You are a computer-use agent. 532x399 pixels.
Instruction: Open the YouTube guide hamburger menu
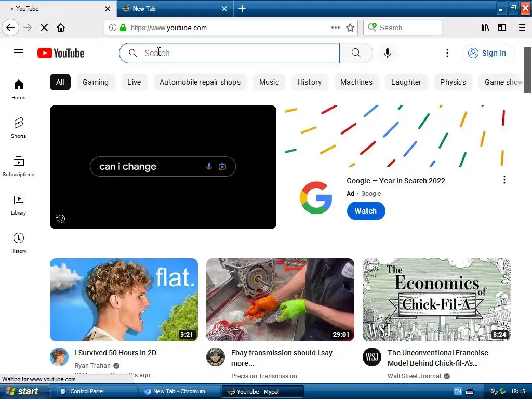click(x=19, y=53)
